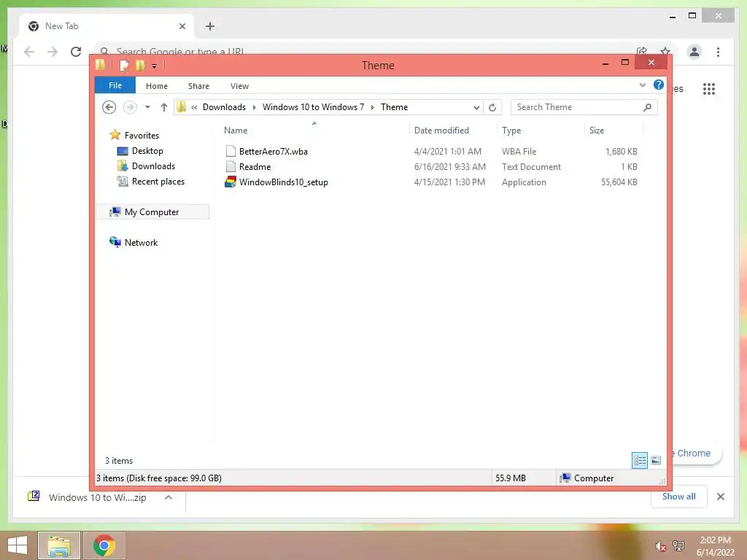
Task: Reload the Chrome page
Action: (x=76, y=52)
